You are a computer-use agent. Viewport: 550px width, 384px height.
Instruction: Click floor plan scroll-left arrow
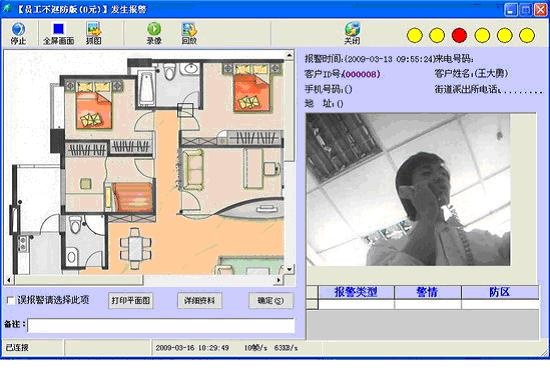click(9, 280)
